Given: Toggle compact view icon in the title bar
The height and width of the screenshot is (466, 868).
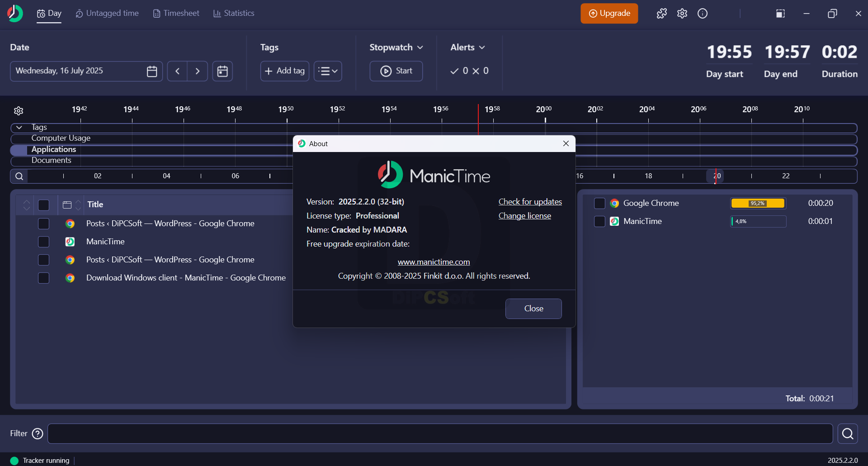Looking at the screenshot, I should 780,14.
